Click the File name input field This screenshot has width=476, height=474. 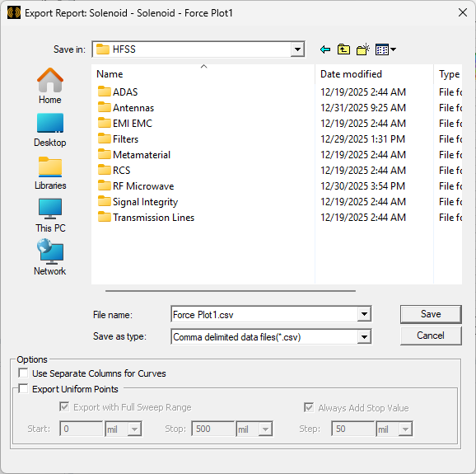coord(264,314)
